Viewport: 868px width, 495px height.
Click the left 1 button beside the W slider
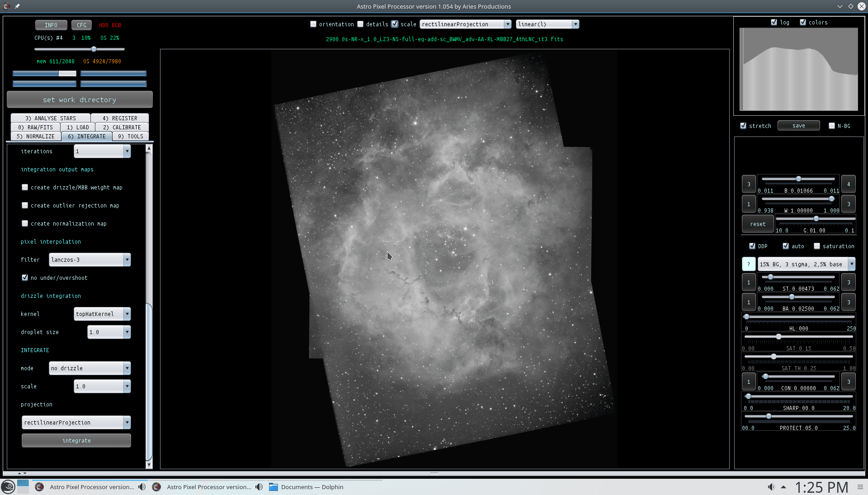749,204
